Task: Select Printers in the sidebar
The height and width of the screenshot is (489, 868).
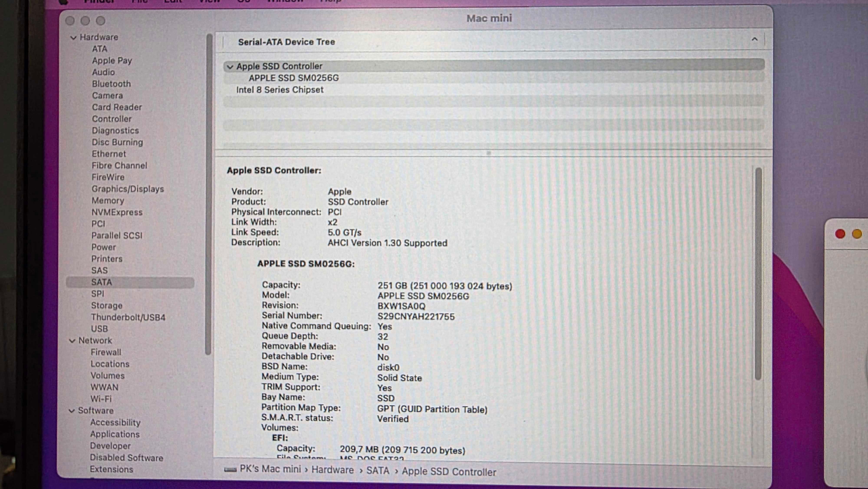Action: (107, 259)
